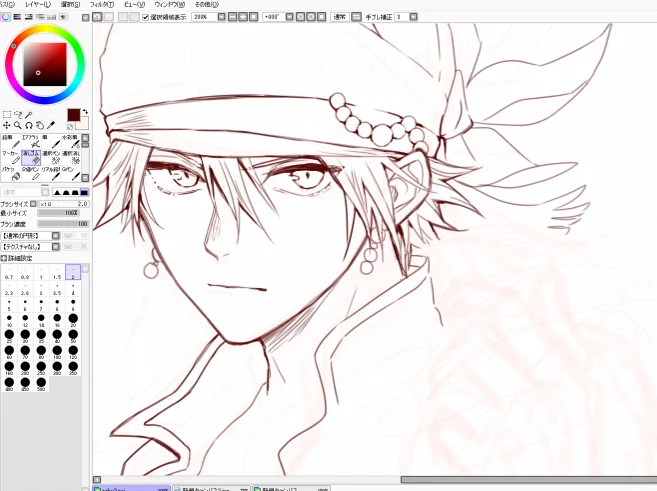Select the Hand pan tool
This screenshot has width=657, height=491.
tap(40, 125)
